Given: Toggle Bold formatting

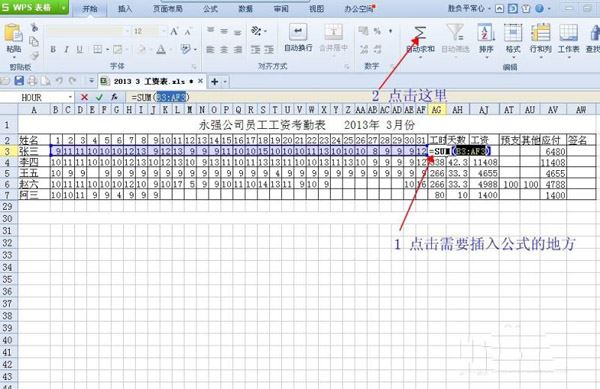Looking at the screenshot, I should click(x=53, y=49).
